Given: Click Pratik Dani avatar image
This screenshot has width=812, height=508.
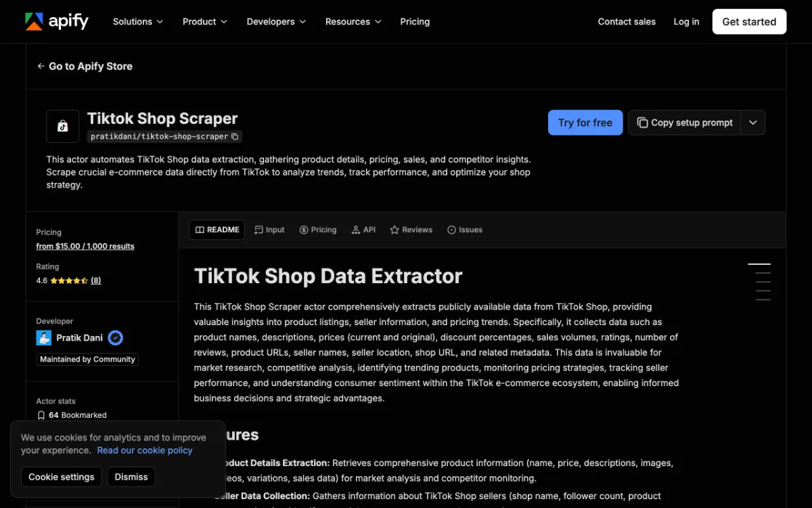Looking at the screenshot, I should (x=43, y=338).
